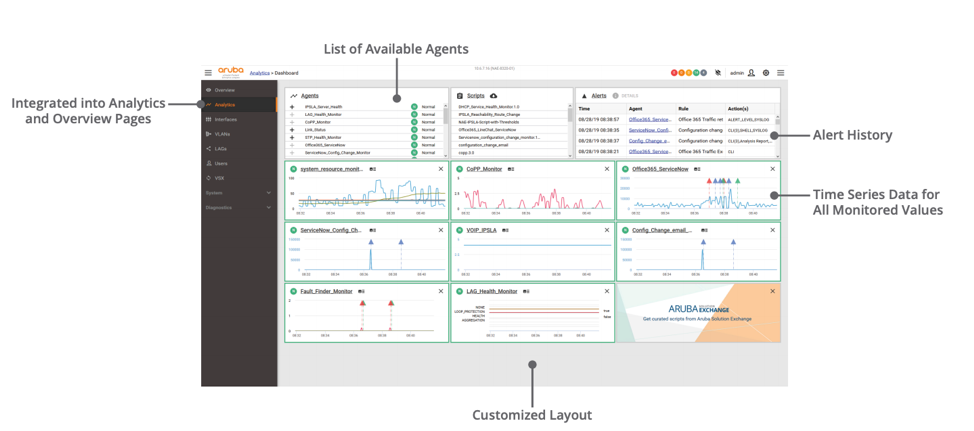
Task: Open the right-side menu in top bar
Action: point(781,73)
